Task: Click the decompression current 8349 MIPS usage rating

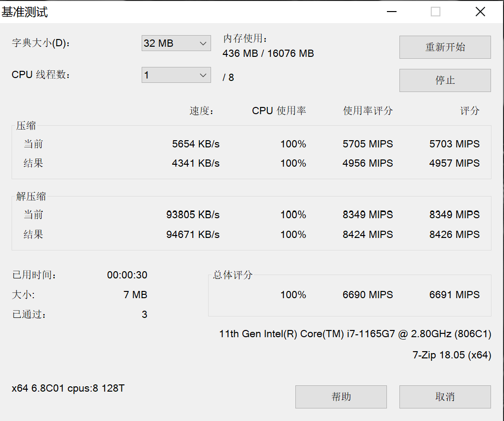Action: 368,215
